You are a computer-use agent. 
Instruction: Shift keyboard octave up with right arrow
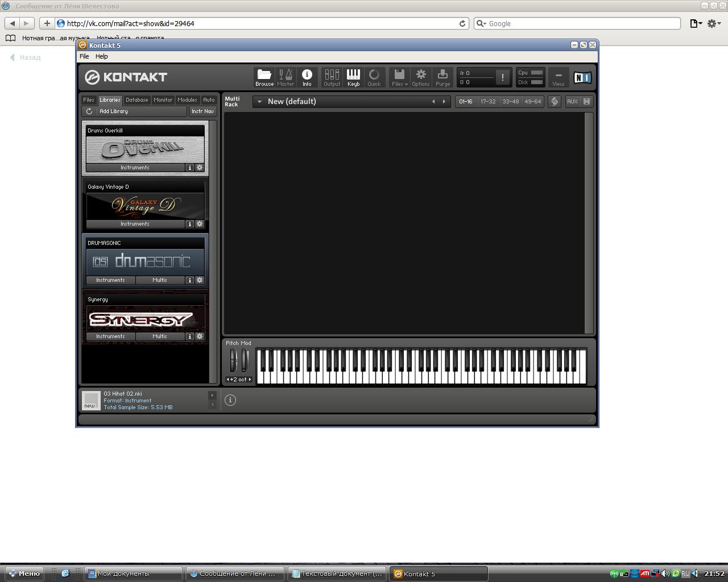[x=250, y=380]
